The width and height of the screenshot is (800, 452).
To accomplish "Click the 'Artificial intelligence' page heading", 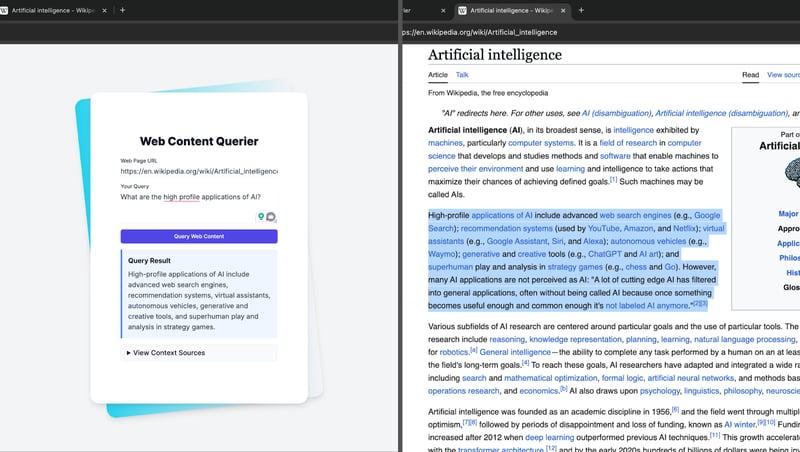I will (495, 55).
